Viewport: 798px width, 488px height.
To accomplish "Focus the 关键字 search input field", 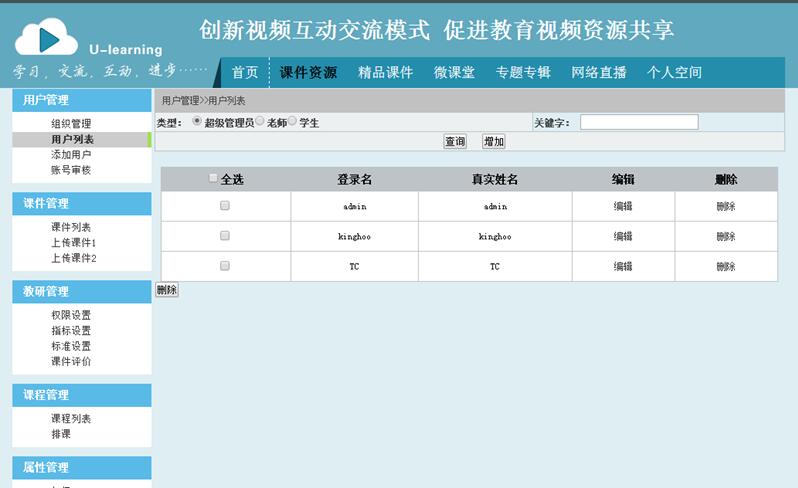I will (x=639, y=122).
